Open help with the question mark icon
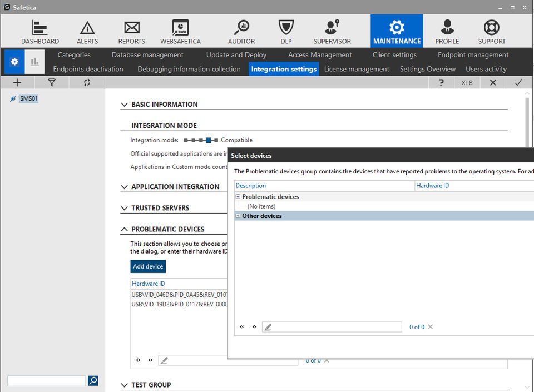534x392 pixels. click(x=441, y=83)
